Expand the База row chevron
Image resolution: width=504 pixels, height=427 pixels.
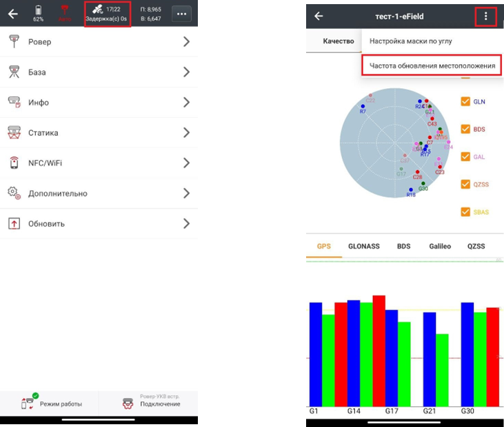186,72
